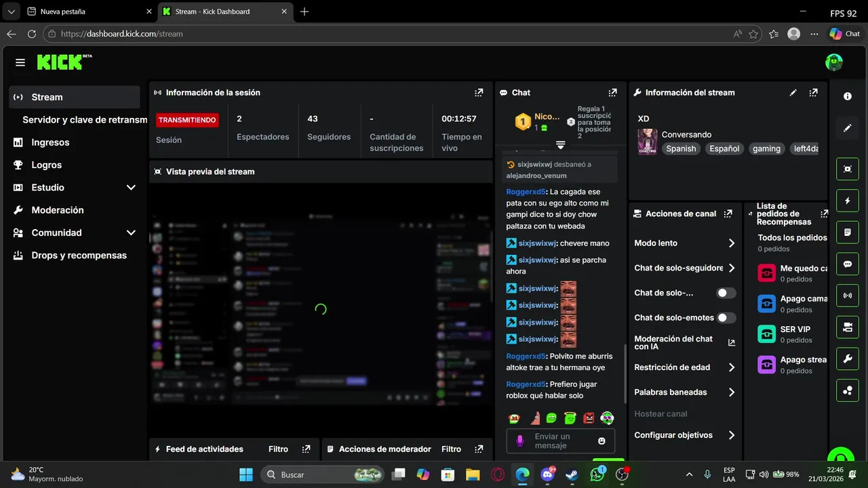Click the lightning bolt icon in right sidebar

click(848, 201)
